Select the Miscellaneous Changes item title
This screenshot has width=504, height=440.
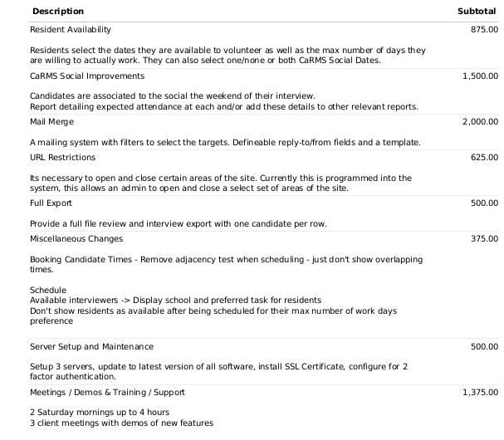(x=76, y=239)
